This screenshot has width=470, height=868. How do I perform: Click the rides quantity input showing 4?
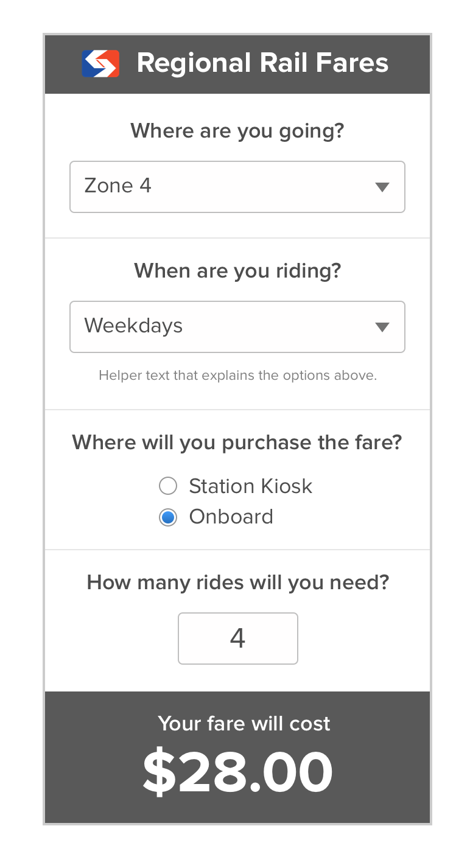237,638
